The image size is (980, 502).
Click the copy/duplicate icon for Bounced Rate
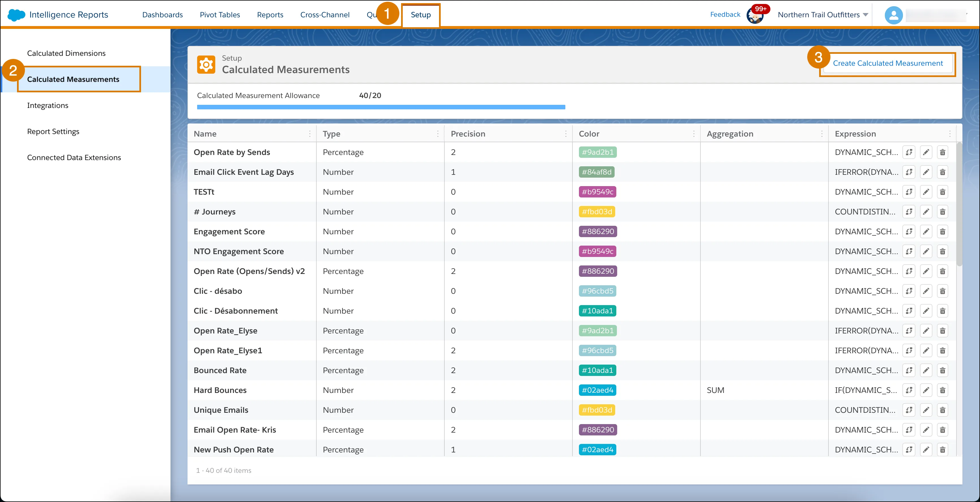pos(909,370)
